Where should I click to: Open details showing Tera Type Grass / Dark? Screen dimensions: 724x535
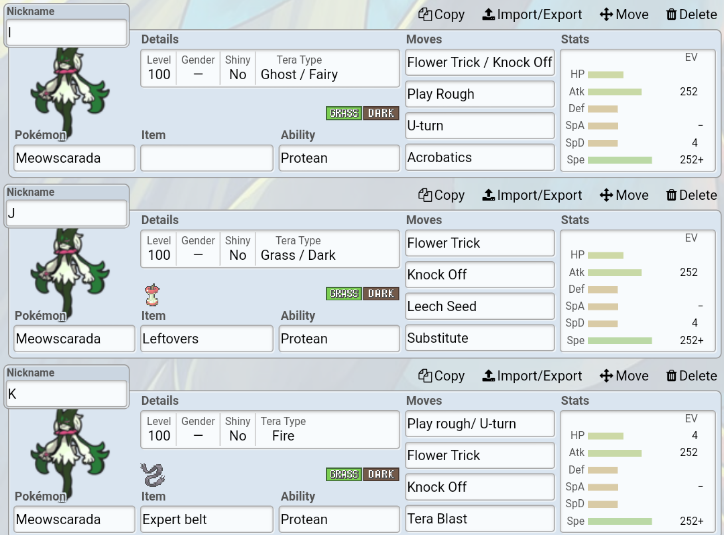(x=270, y=249)
